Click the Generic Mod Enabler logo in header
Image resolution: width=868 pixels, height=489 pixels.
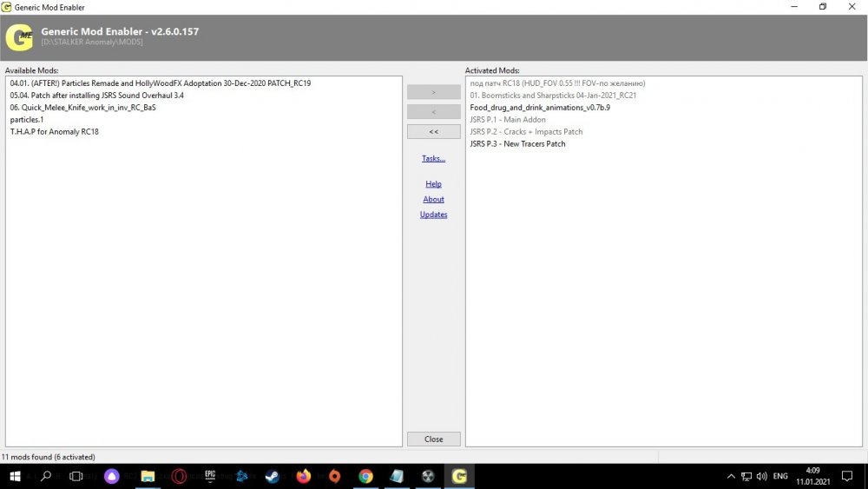(x=19, y=37)
